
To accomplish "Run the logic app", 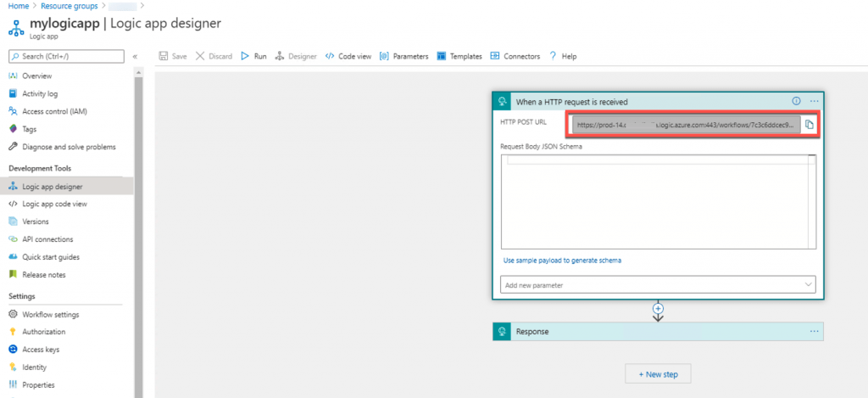I will point(253,56).
